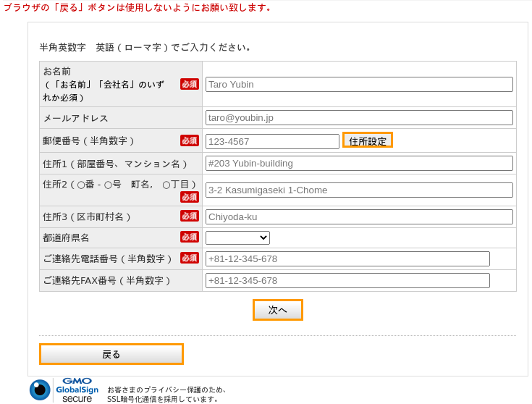Select the ご連絡先電話番号 phone input

tap(347, 258)
